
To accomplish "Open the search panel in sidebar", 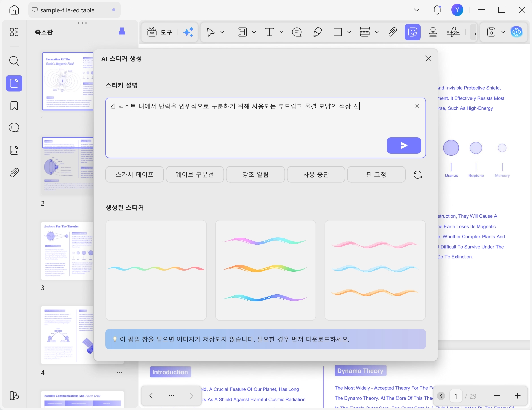I will coord(14,61).
